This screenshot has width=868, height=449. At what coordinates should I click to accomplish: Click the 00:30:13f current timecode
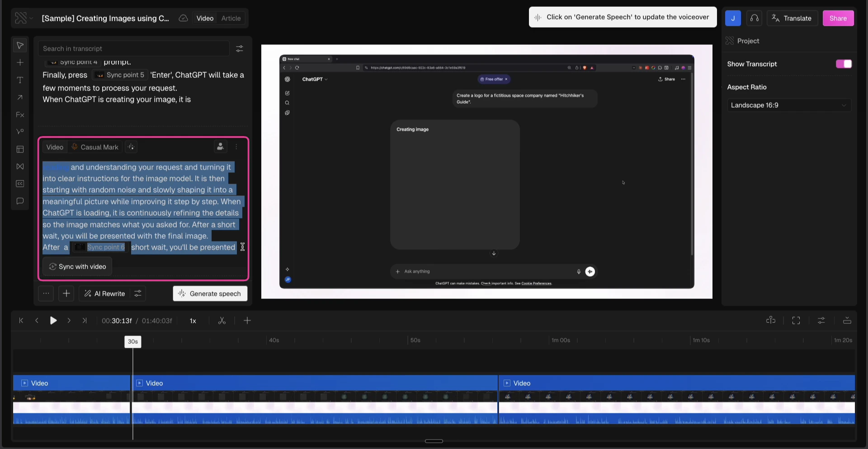117,321
